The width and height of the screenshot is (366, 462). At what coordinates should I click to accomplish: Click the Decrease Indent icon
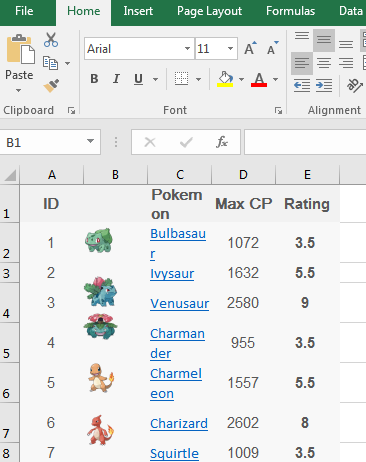tap(302, 86)
